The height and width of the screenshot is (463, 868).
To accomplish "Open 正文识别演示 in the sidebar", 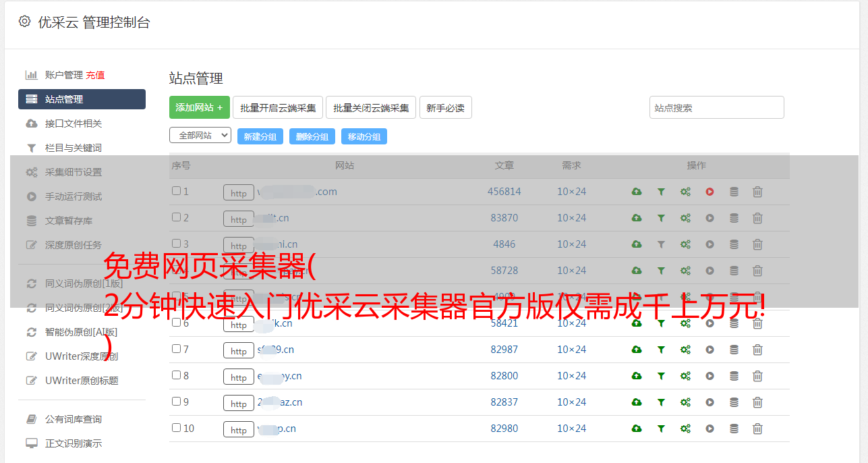I will [x=73, y=444].
